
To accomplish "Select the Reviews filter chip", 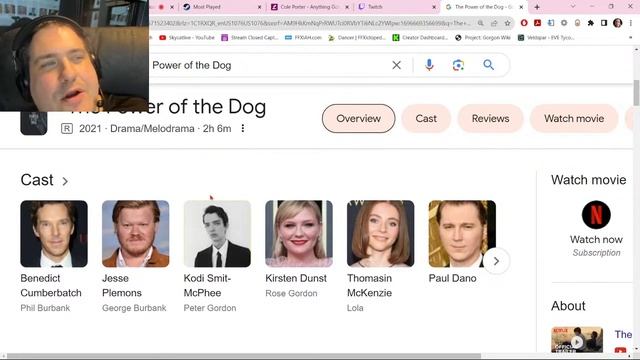I will click(x=490, y=118).
